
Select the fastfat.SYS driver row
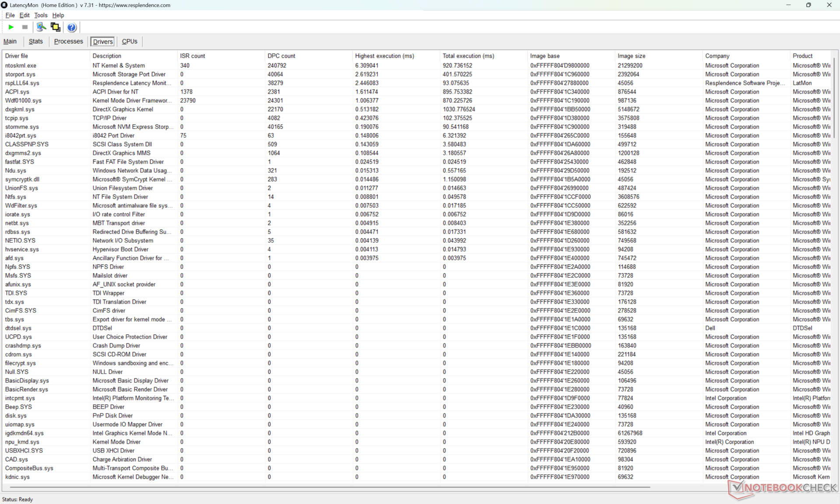416,162
